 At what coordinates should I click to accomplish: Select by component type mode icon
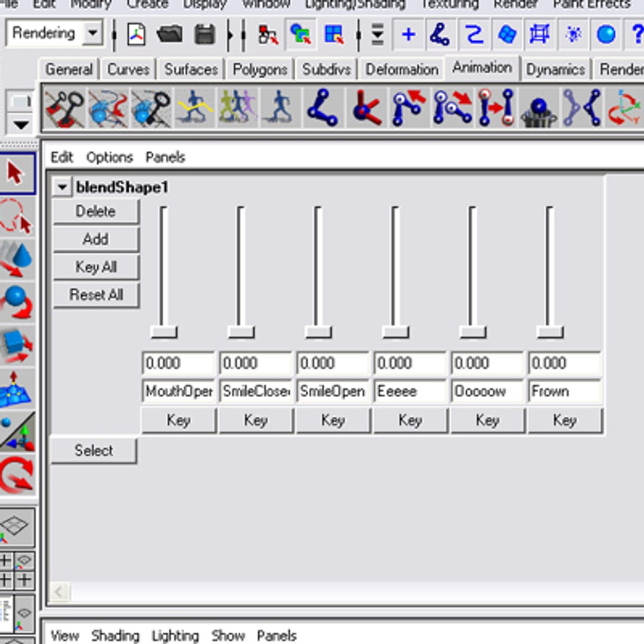click(x=334, y=35)
